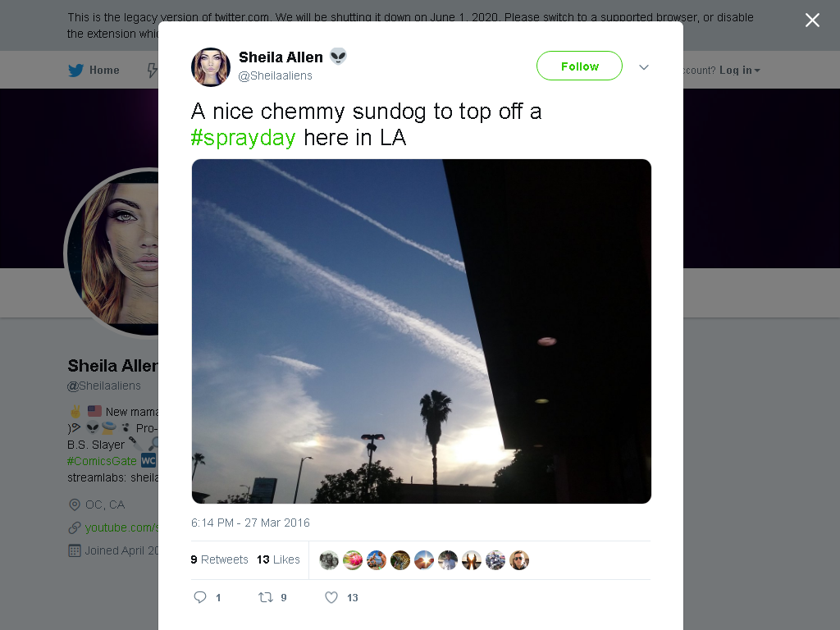Viewport: 840px width, 630px height.
Task: Open the @Sheilaaliens handle in tweet
Action: coord(275,75)
